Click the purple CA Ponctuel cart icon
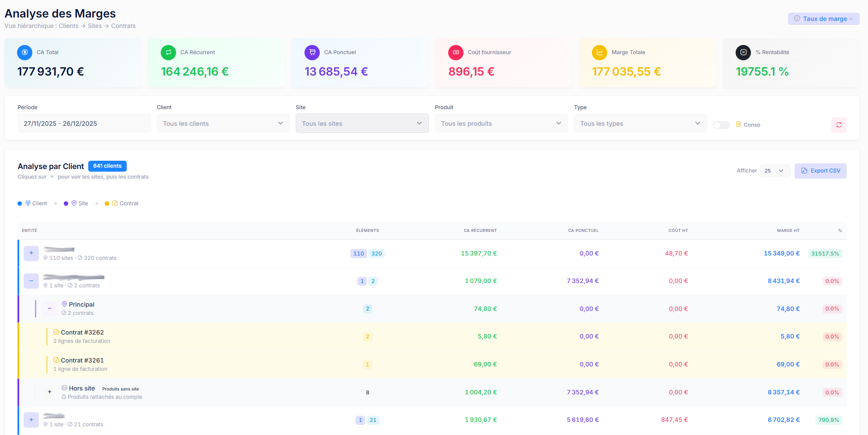The width and height of the screenshot is (868, 435). point(312,52)
